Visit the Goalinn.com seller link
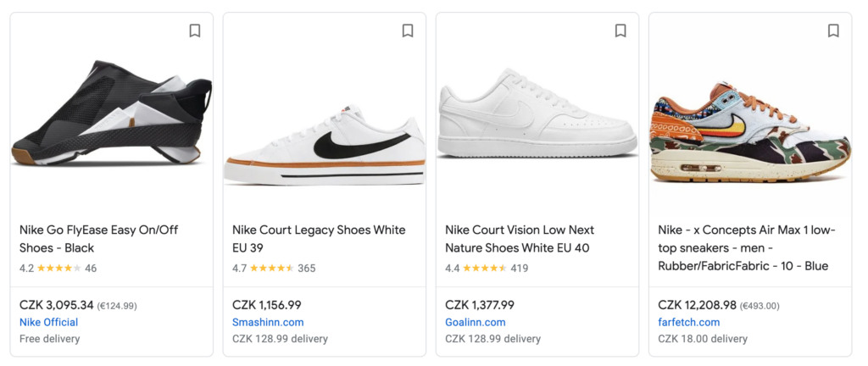Screen dimensions: 868x366 [475, 322]
